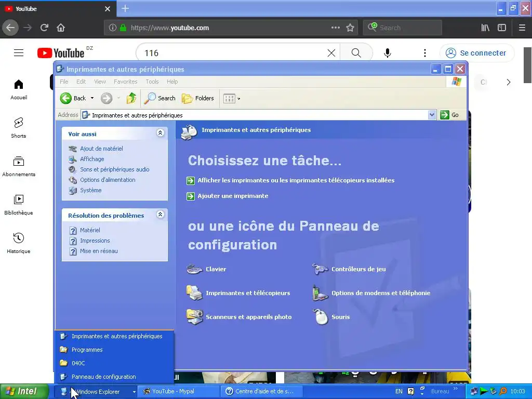The image size is (532, 399).
Task: Bookmark this page with the star
Action: pyautogui.click(x=350, y=28)
